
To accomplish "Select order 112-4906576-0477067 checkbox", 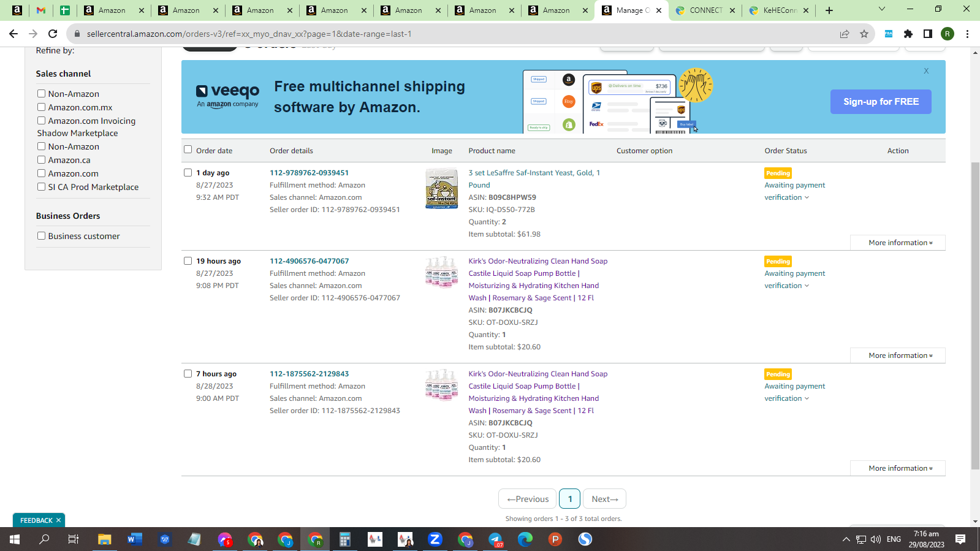I will click(x=188, y=261).
